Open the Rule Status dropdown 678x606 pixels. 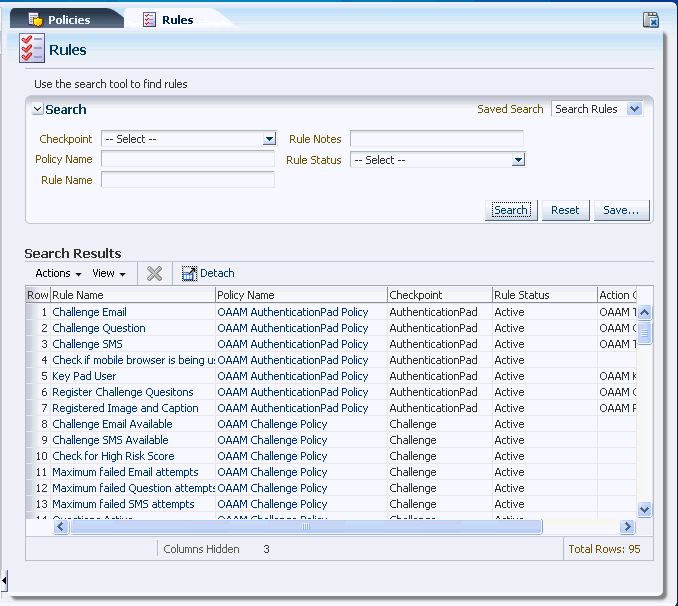pyautogui.click(x=518, y=160)
